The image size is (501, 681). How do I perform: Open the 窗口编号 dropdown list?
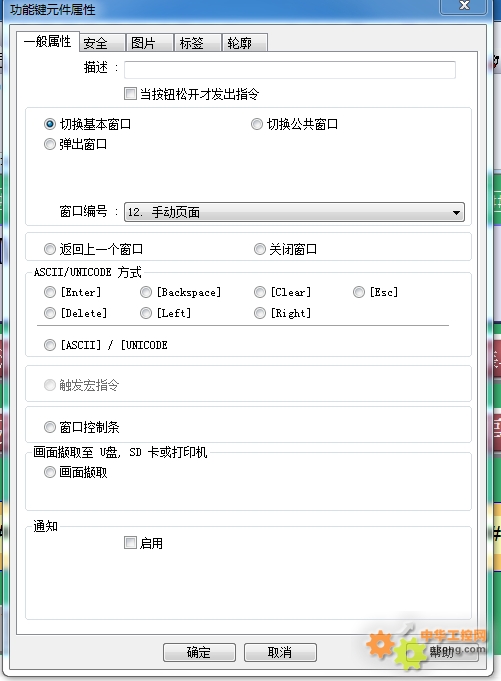[x=294, y=212]
